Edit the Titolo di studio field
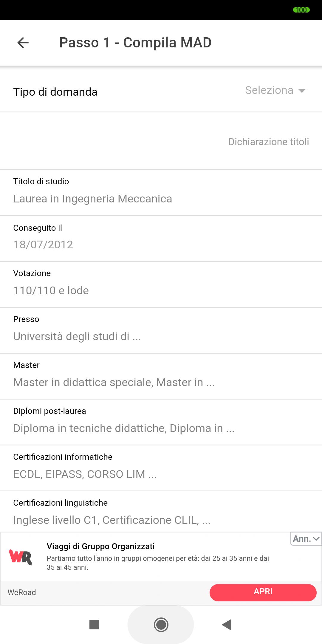Screen dimensions: 322x644 point(161,193)
